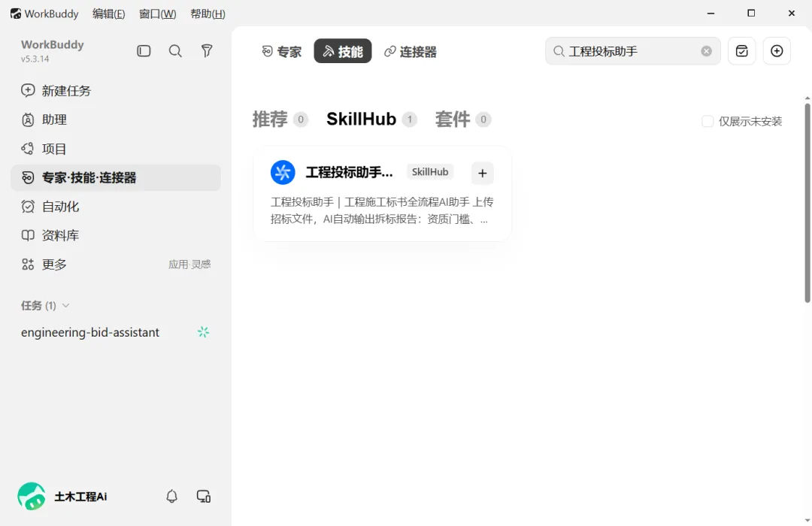Open 资料库 library section

116,235
